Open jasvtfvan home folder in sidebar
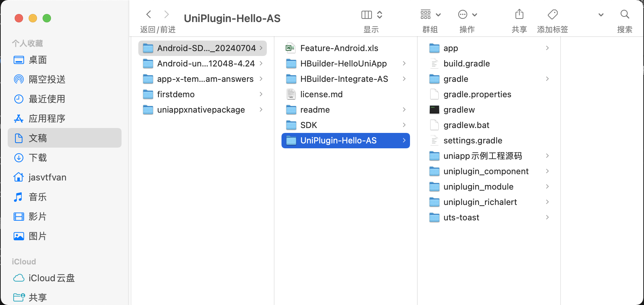This screenshot has height=305, width=644. click(65, 177)
